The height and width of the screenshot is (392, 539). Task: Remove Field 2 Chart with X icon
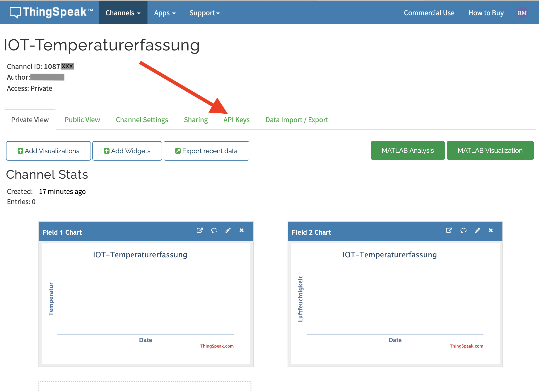pyautogui.click(x=491, y=230)
